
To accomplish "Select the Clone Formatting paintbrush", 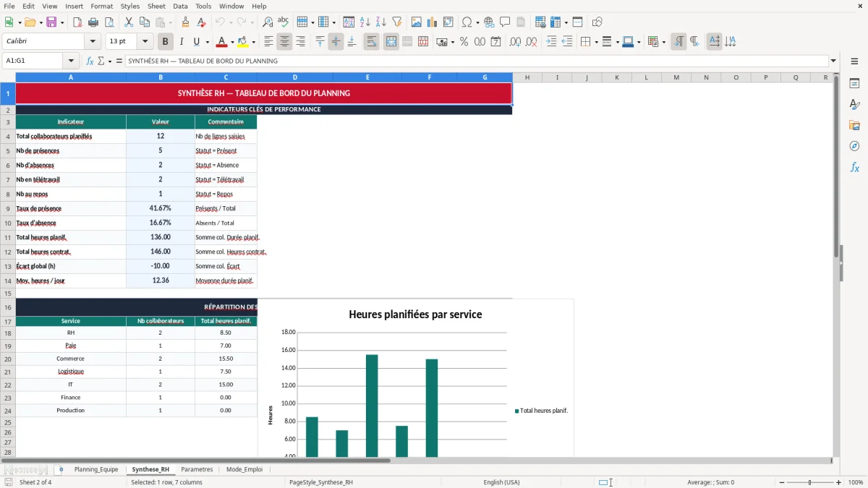I will [x=186, y=22].
